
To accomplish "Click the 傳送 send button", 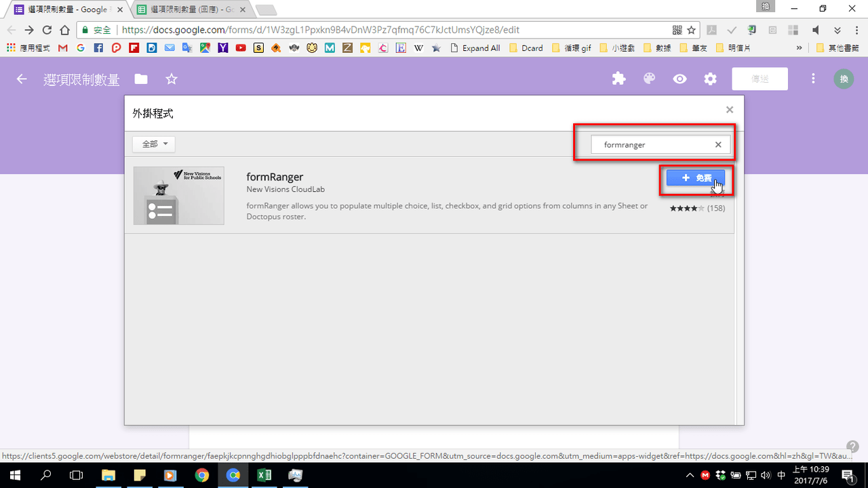I will [759, 79].
